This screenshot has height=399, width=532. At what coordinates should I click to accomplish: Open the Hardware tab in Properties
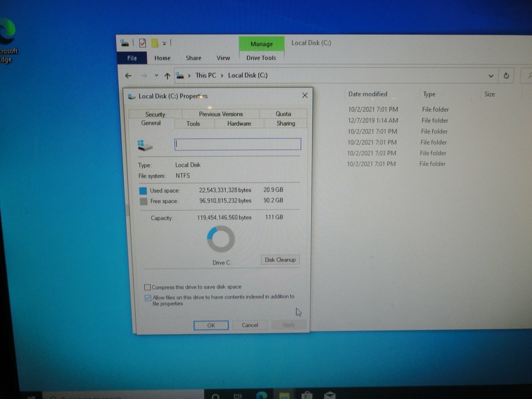tap(239, 124)
